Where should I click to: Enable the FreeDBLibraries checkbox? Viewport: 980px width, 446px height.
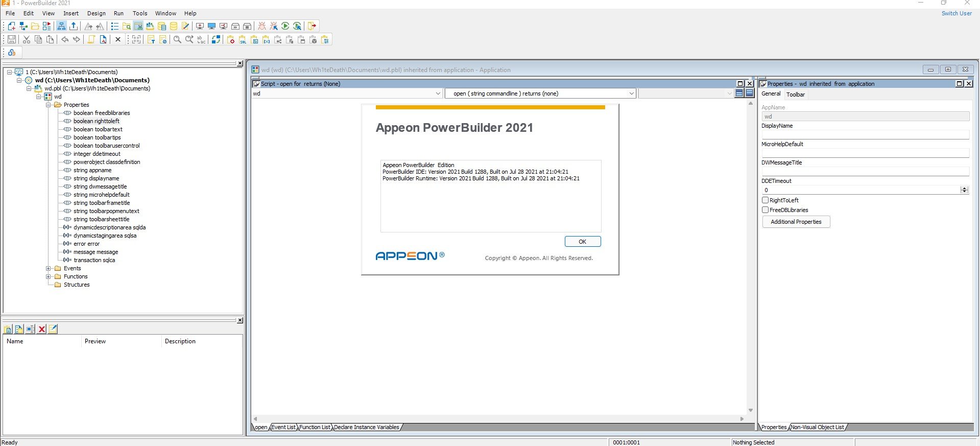pyautogui.click(x=766, y=210)
